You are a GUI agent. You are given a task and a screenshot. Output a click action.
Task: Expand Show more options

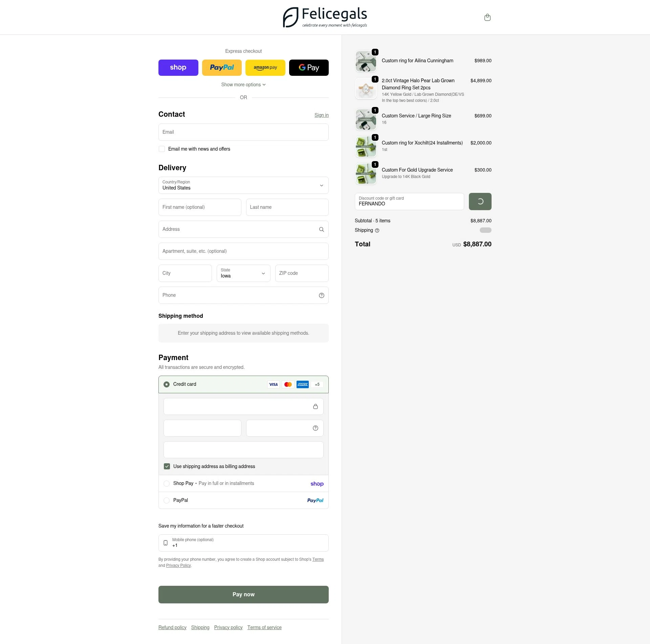[x=243, y=85]
